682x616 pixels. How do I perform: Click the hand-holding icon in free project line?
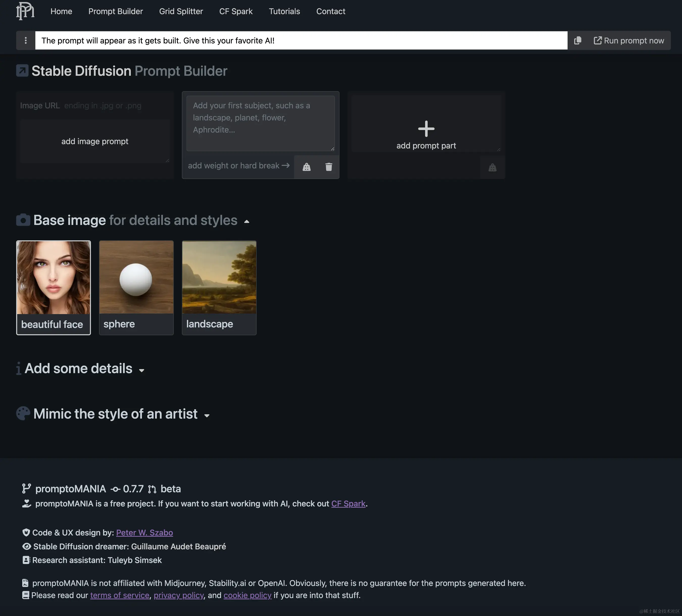[27, 503]
